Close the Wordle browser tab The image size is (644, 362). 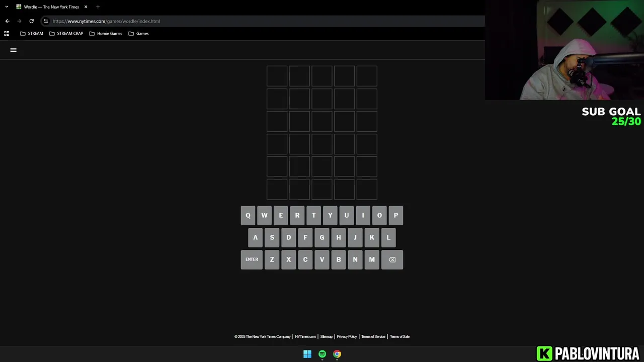pyautogui.click(x=86, y=7)
